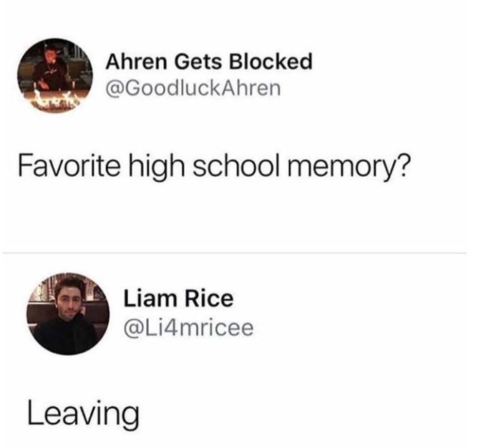
Task: Open Ahren Gets Blocked's profile picture
Action: pyautogui.click(x=55, y=76)
